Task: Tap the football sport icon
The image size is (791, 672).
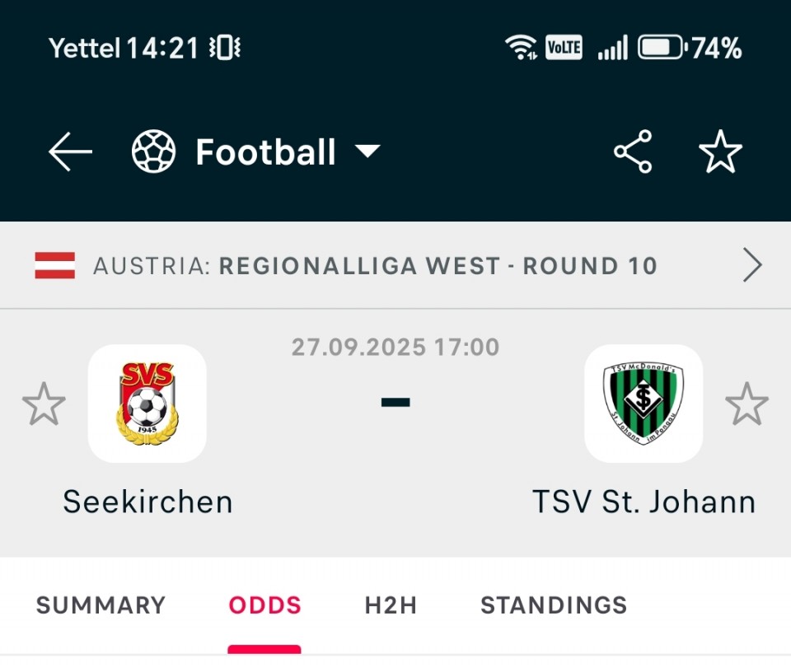Action: pyautogui.click(x=154, y=152)
